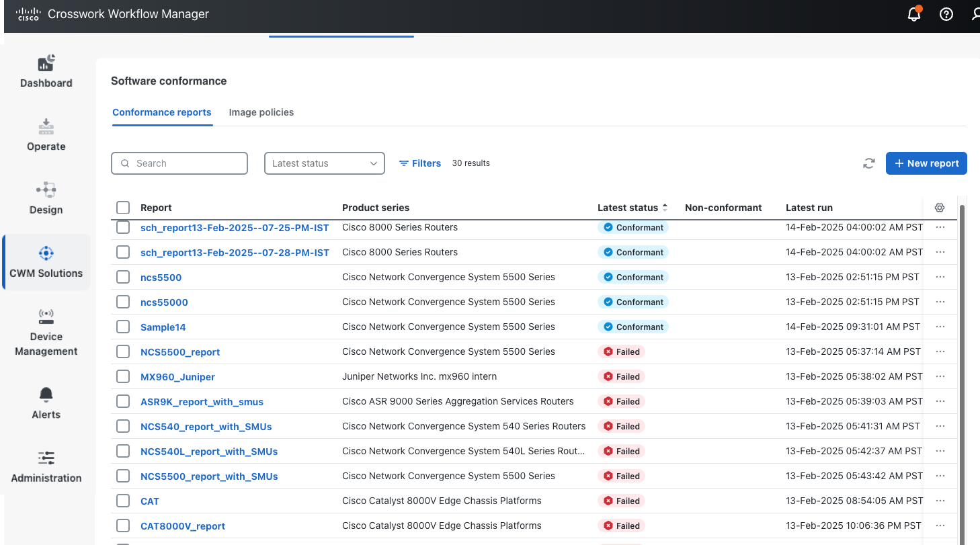Screen dimensions: 980x545
Task: Click the refresh icon beside New report
Action: (869, 163)
